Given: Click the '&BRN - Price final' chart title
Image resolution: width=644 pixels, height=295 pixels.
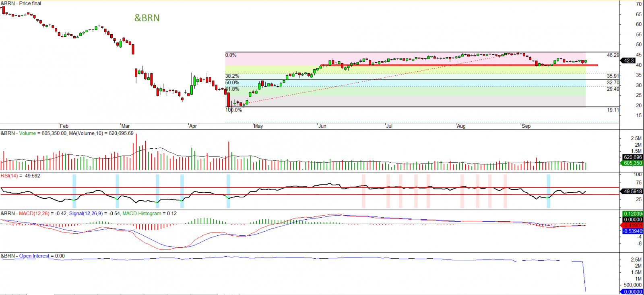Looking at the screenshot, I should [x=21, y=3].
